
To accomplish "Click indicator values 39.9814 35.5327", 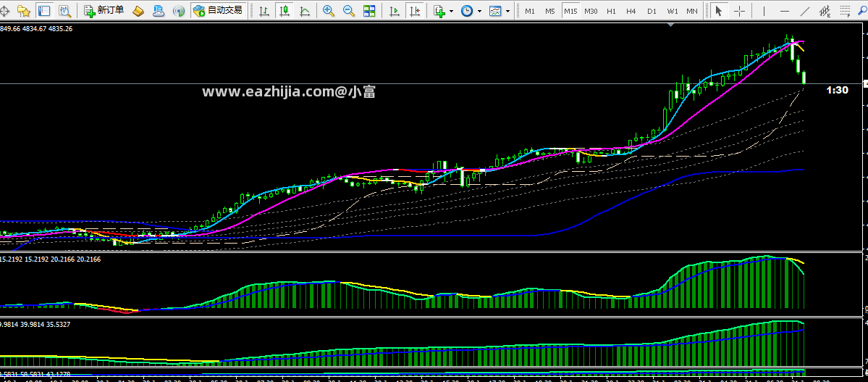I will pyautogui.click(x=35, y=324).
